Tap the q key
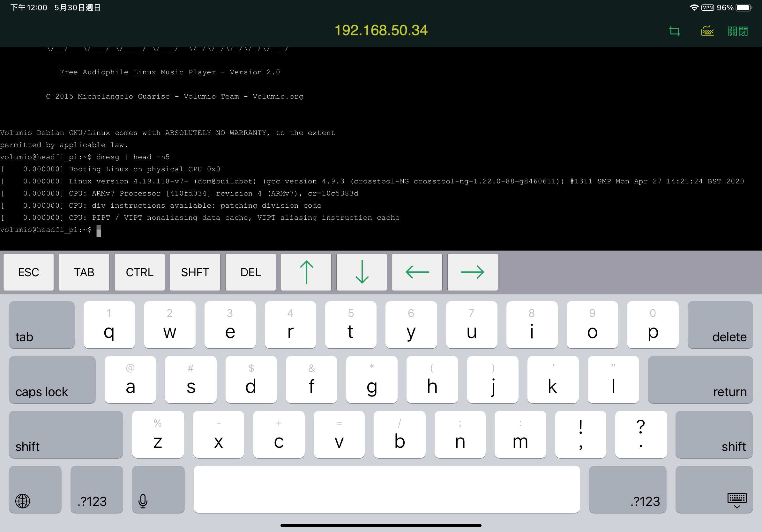Image resolution: width=762 pixels, height=532 pixels. point(109,325)
